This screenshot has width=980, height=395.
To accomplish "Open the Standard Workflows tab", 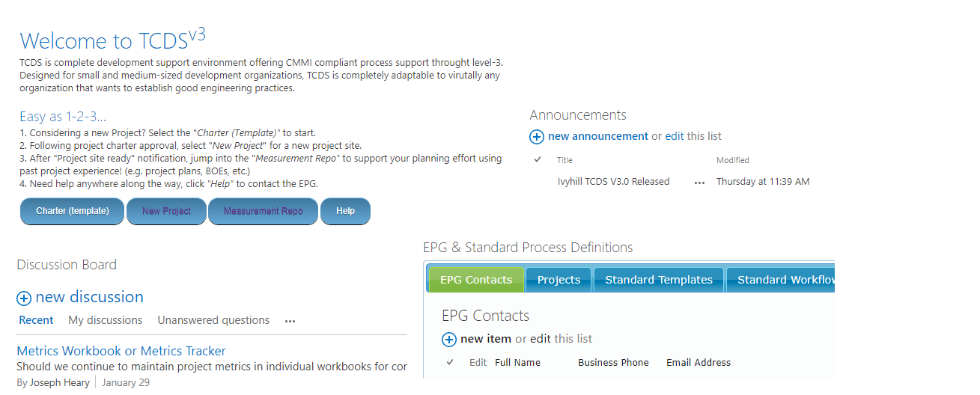I will (780, 280).
